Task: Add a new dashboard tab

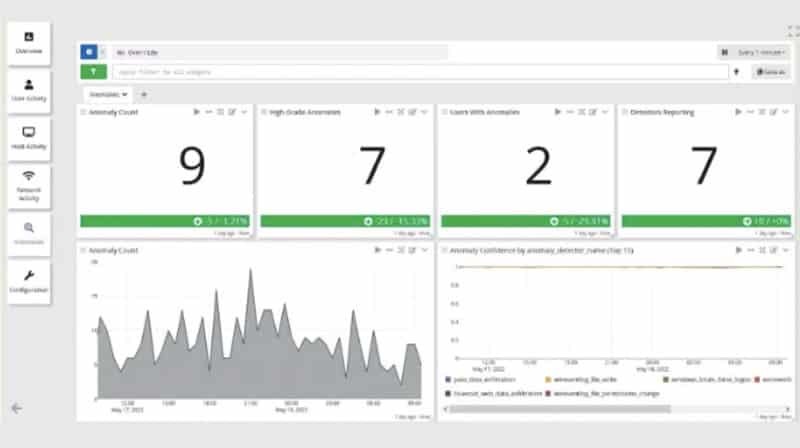Action: click(x=144, y=94)
